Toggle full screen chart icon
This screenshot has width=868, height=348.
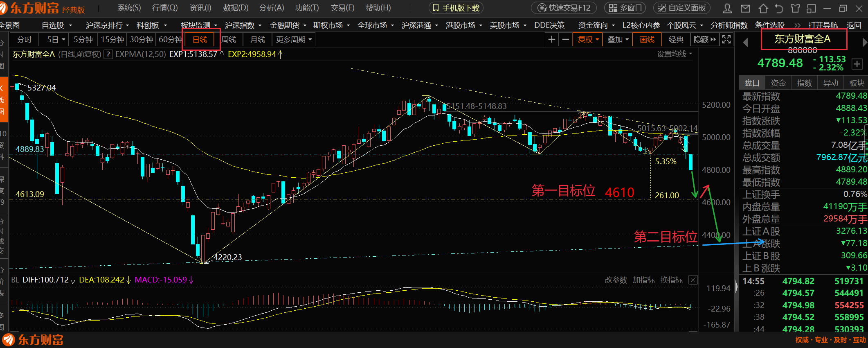(x=726, y=40)
